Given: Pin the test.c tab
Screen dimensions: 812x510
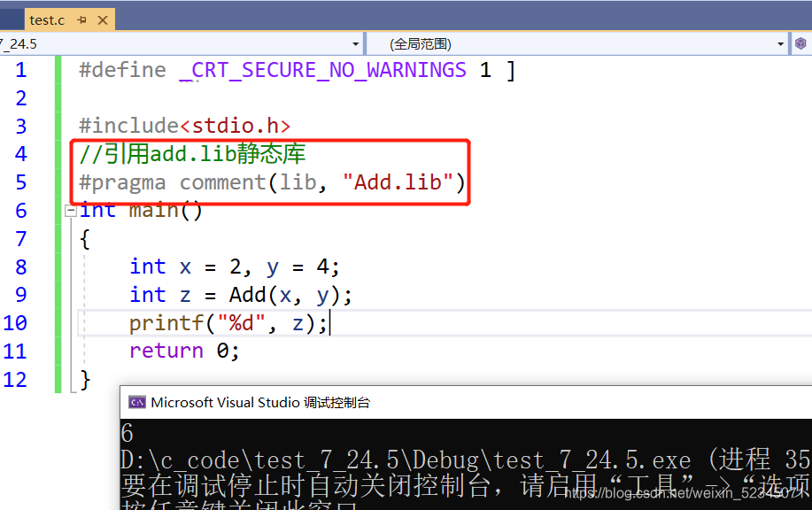Looking at the screenshot, I should [x=81, y=20].
